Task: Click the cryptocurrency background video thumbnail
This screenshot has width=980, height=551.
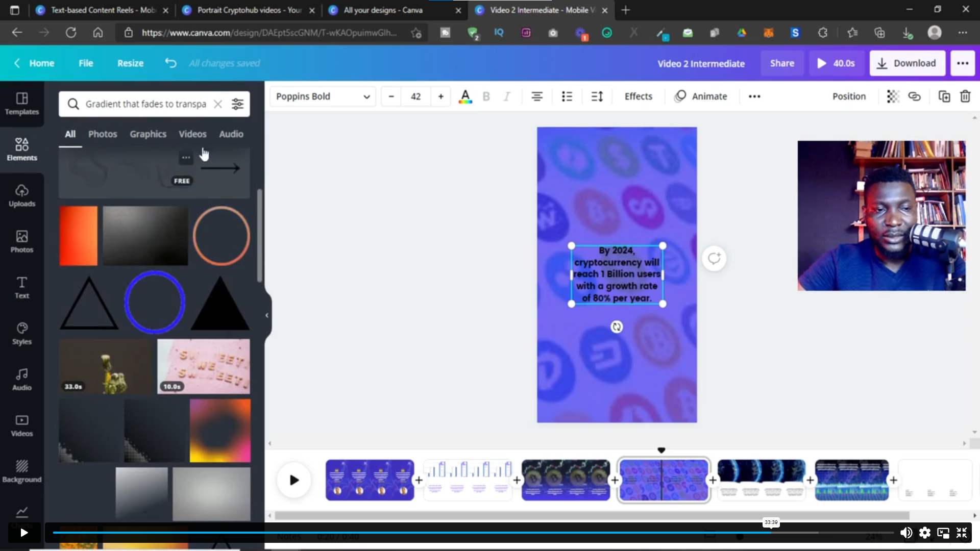Action: [664, 480]
